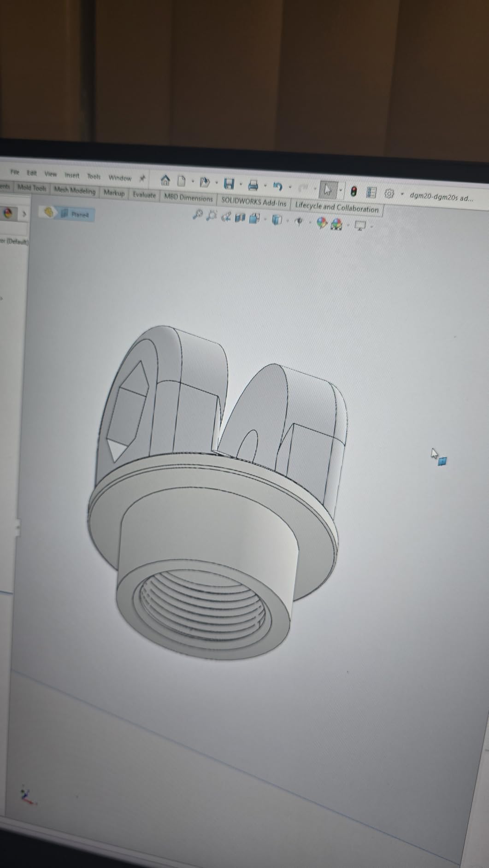Save the part with the floppy disk icon
The width and height of the screenshot is (489, 868).
229,184
